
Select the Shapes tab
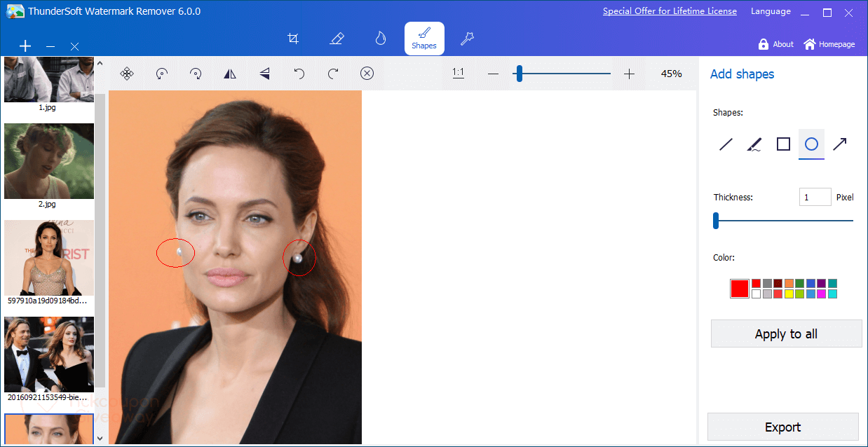click(x=424, y=39)
